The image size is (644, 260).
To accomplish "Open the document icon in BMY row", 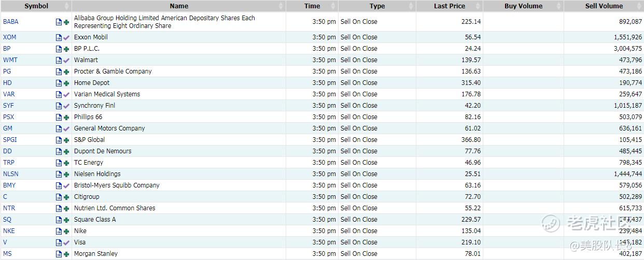I will point(59,185).
